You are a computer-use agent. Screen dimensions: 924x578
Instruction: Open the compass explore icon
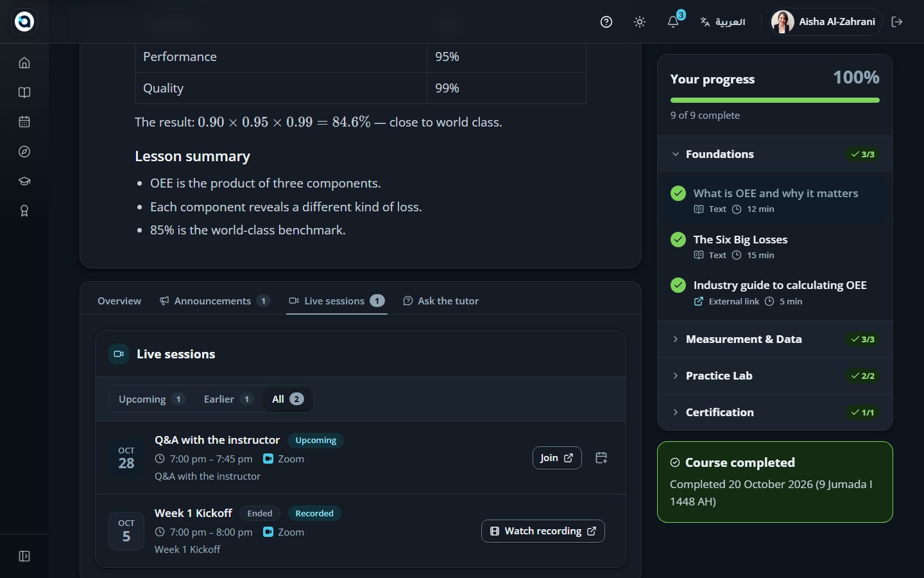click(x=24, y=152)
